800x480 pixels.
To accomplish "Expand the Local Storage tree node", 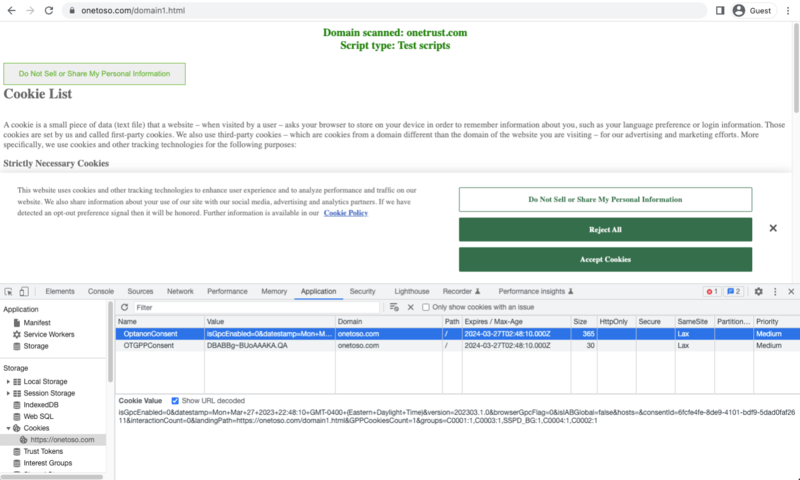I will (7, 382).
